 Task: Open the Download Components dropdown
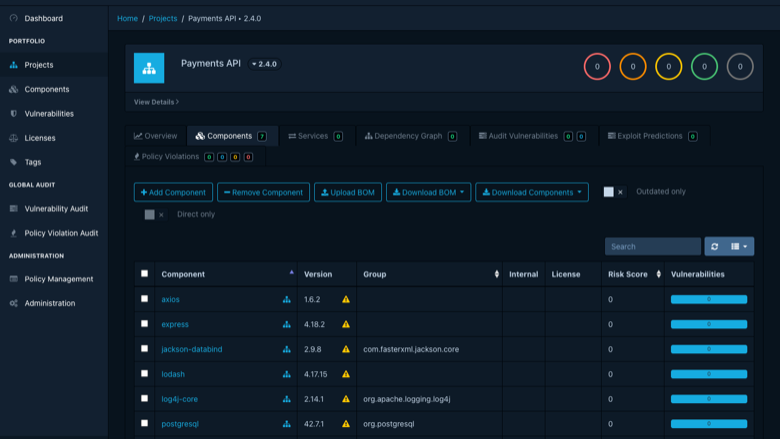(532, 192)
